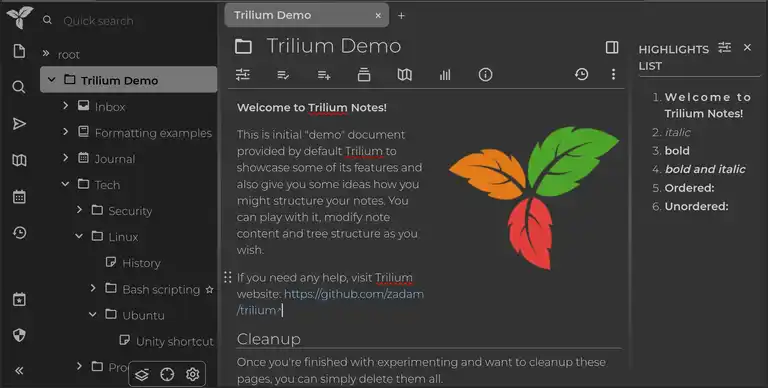Open owned attributes list icon
Screen dimensions: 768x388
(x=283, y=75)
